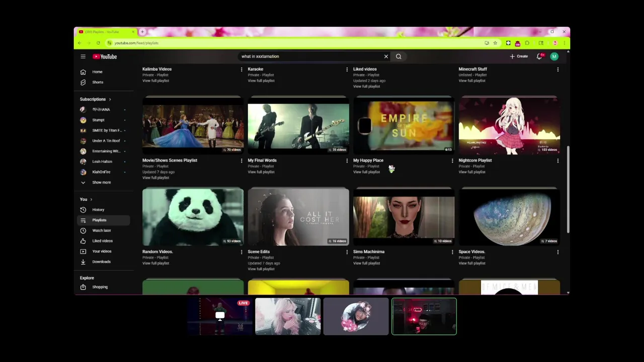Open options for Sims Machinima playlist
Screen dimensions: 644x362
(x=452, y=252)
